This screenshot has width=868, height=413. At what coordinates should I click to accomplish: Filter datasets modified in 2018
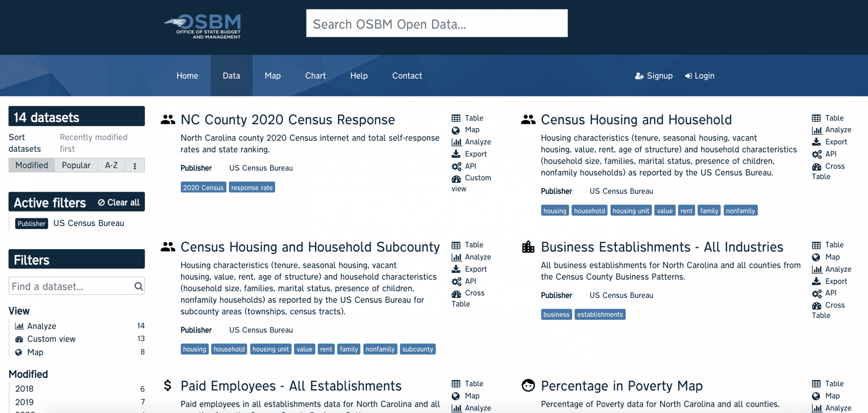(24, 389)
